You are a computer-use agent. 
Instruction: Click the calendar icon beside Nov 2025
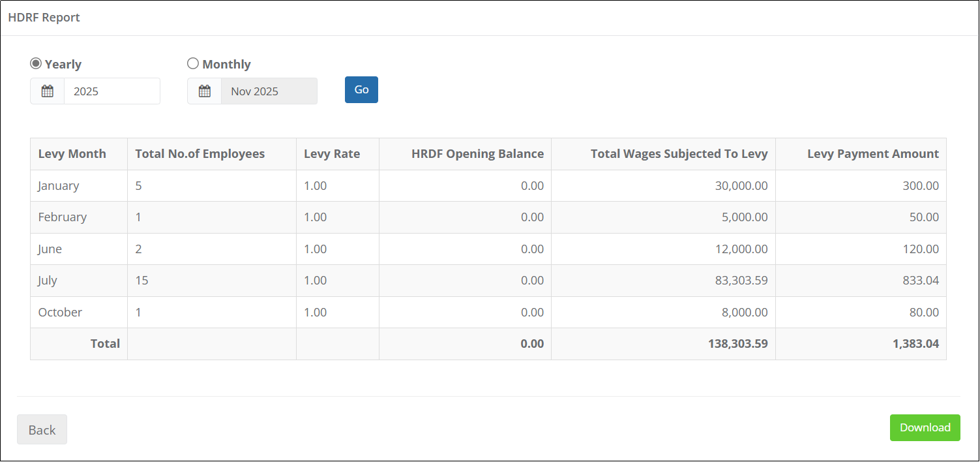205,91
